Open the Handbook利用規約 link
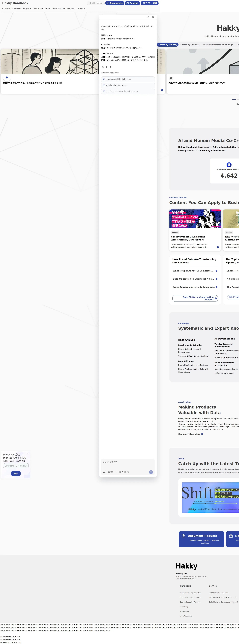The width and height of the screenshot is (239, 644). [118, 57]
